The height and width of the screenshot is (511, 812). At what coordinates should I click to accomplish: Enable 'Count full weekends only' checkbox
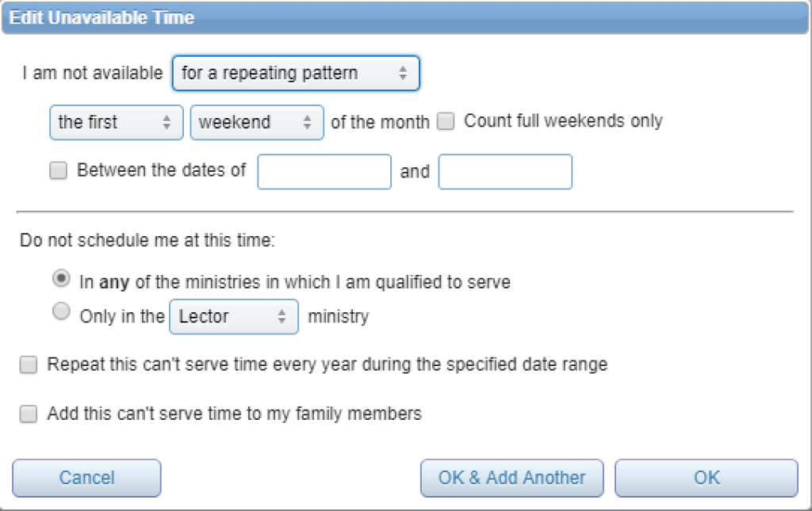pyautogui.click(x=446, y=121)
